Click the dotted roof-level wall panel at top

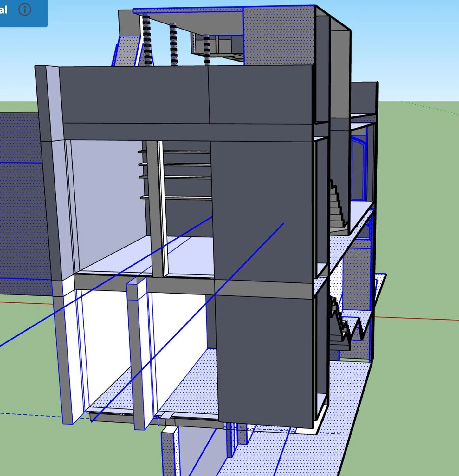coord(277,35)
